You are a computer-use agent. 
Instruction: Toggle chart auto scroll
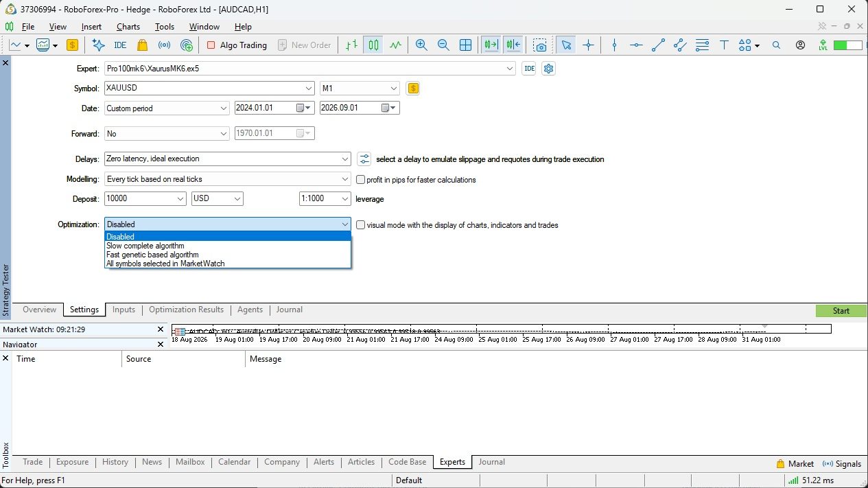click(491, 45)
